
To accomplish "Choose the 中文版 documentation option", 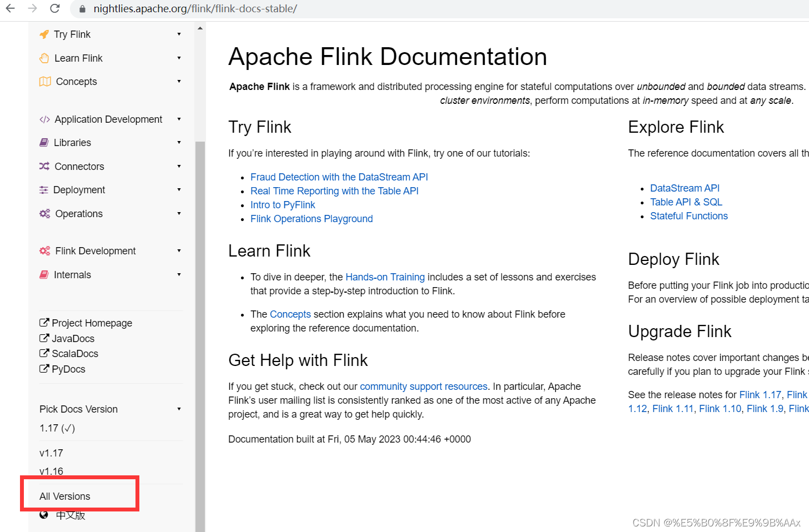I will click(x=70, y=515).
